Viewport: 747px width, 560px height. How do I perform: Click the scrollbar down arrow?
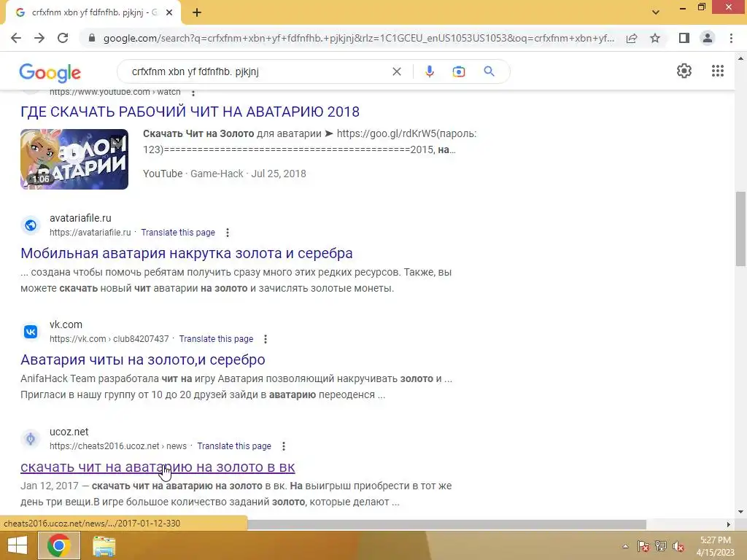740,512
